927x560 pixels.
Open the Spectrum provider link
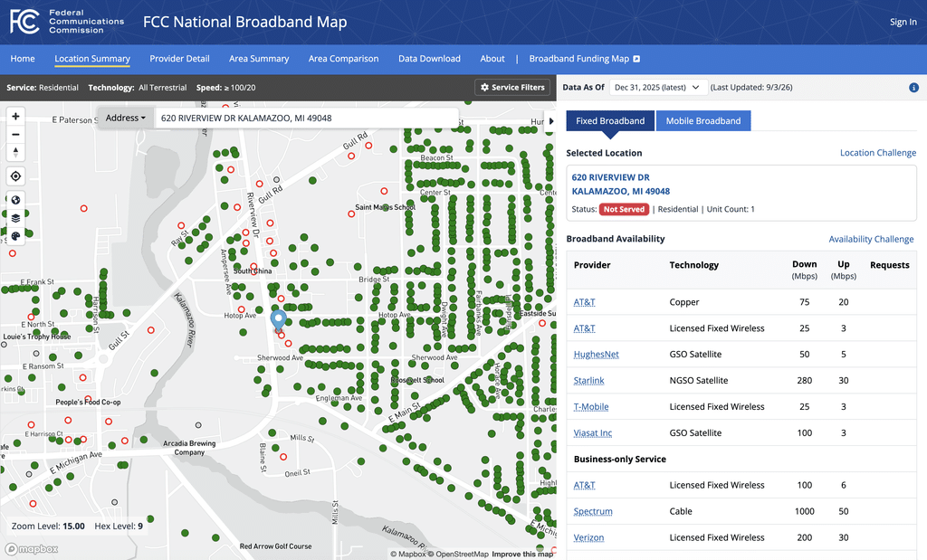(593, 511)
